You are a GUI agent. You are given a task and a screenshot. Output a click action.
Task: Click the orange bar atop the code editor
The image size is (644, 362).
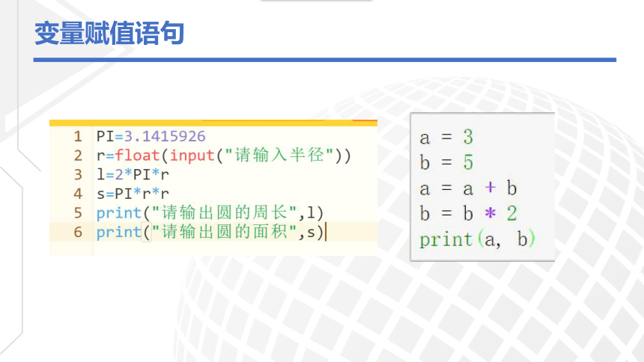click(x=213, y=123)
